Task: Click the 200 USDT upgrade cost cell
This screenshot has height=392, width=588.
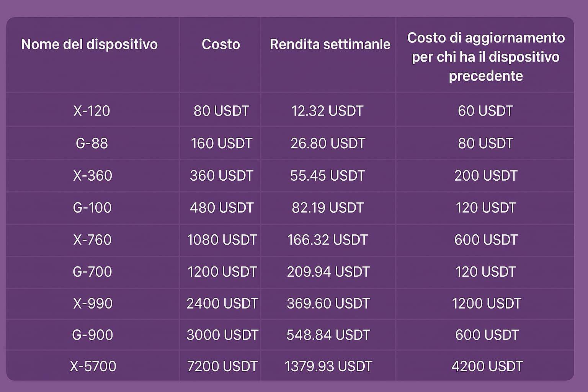Action: [485, 175]
